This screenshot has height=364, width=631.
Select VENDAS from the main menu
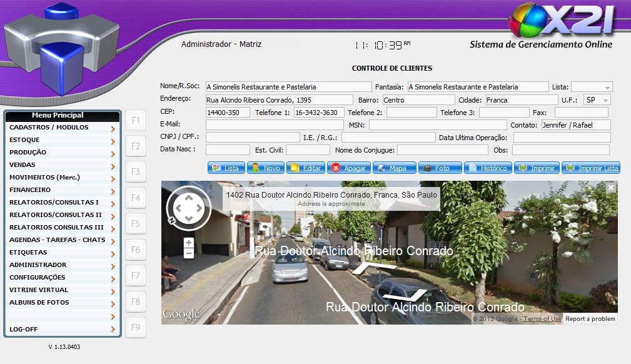[x=62, y=165]
